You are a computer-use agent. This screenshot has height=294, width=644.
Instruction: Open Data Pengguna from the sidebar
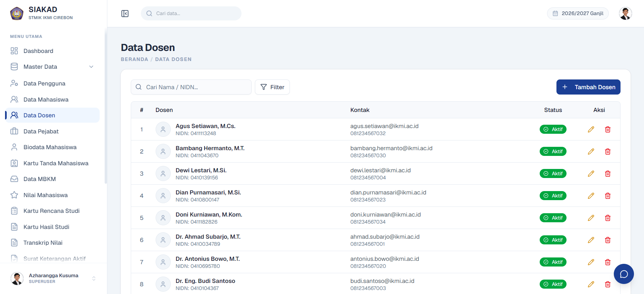tap(52, 83)
